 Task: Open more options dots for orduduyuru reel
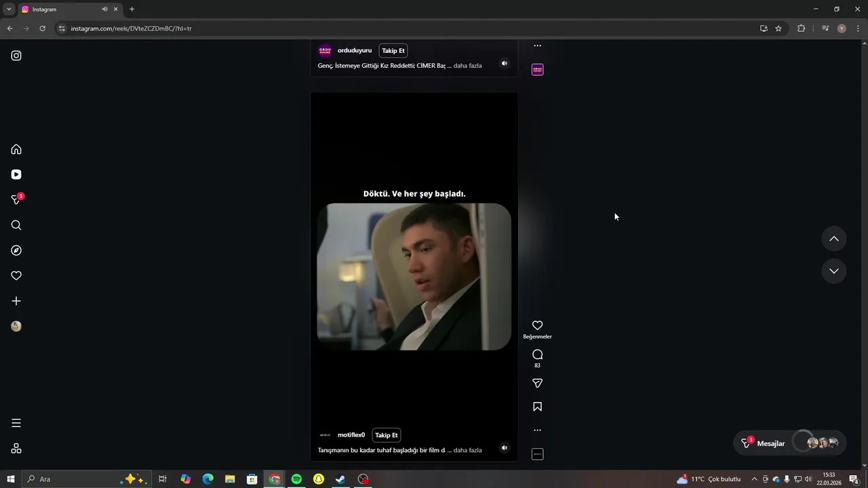[537, 46]
